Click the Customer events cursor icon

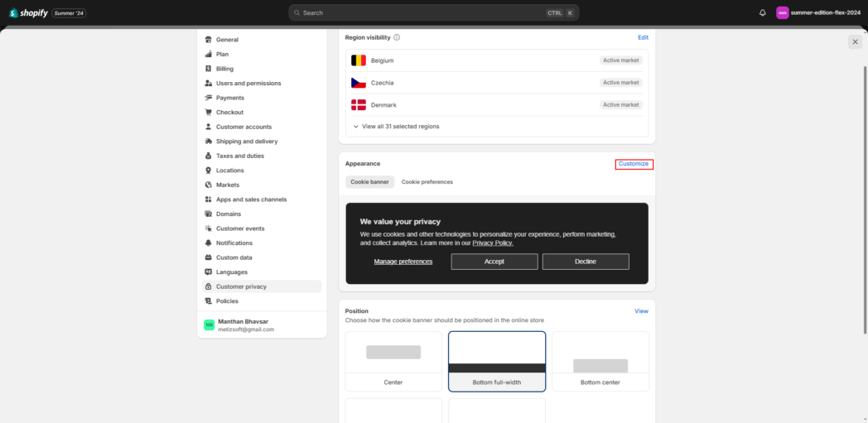point(208,228)
